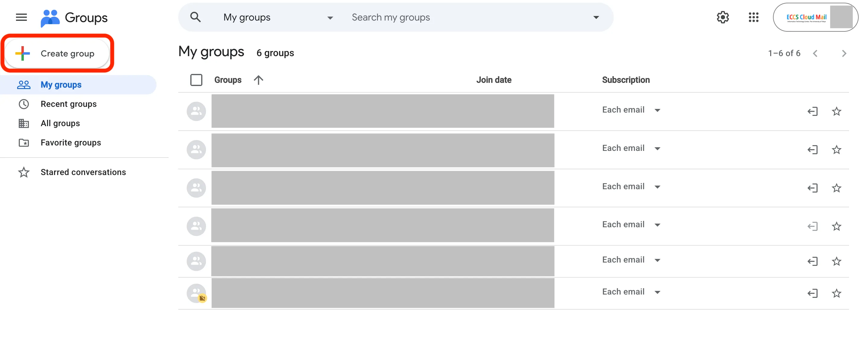Check the select-all groups checkbox
Image resolution: width=868 pixels, height=341 pixels.
tap(196, 80)
